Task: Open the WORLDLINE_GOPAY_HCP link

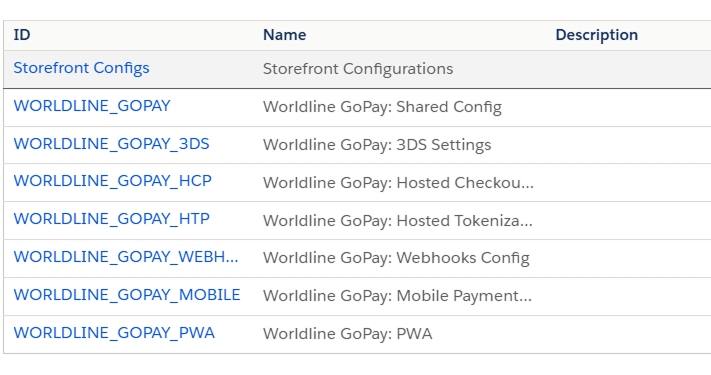Action: pyautogui.click(x=112, y=181)
